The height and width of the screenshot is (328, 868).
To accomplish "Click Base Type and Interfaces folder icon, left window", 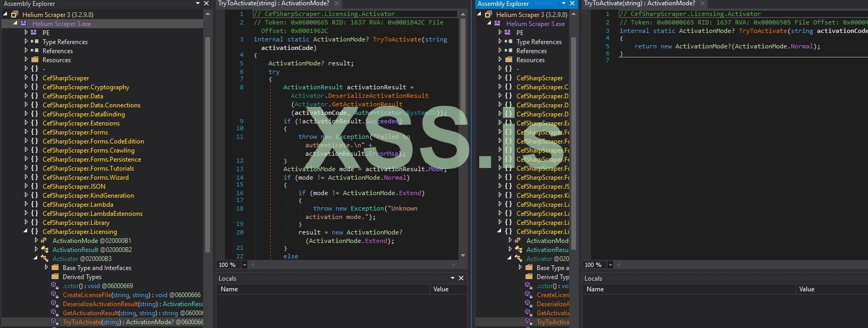I will 54,268.
